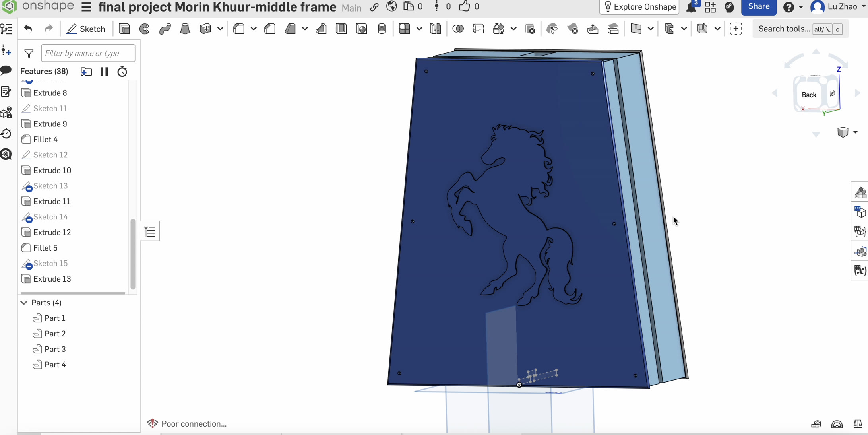This screenshot has height=435, width=868.
Task: Open sheet metal tool options dropdown
Action: click(x=717, y=29)
